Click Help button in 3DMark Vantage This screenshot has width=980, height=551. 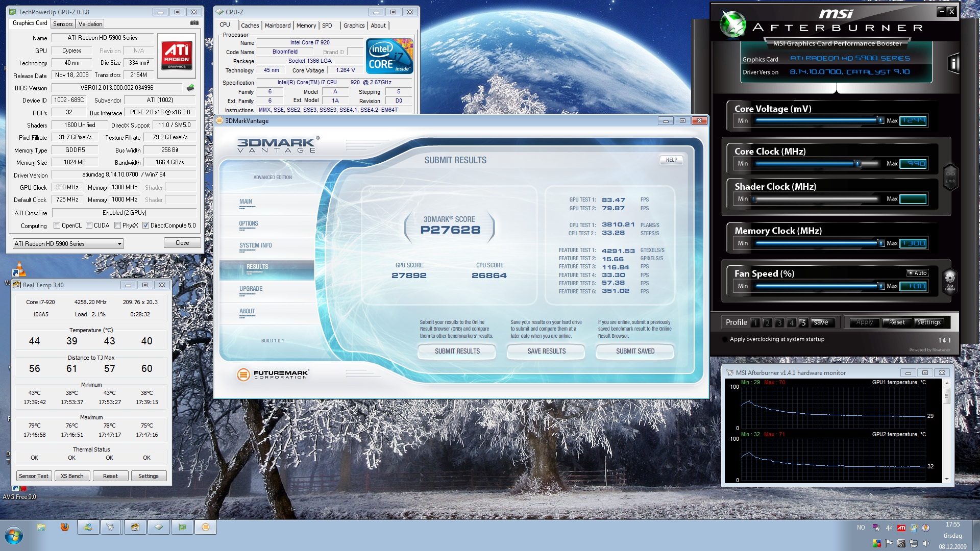point(671,160)
